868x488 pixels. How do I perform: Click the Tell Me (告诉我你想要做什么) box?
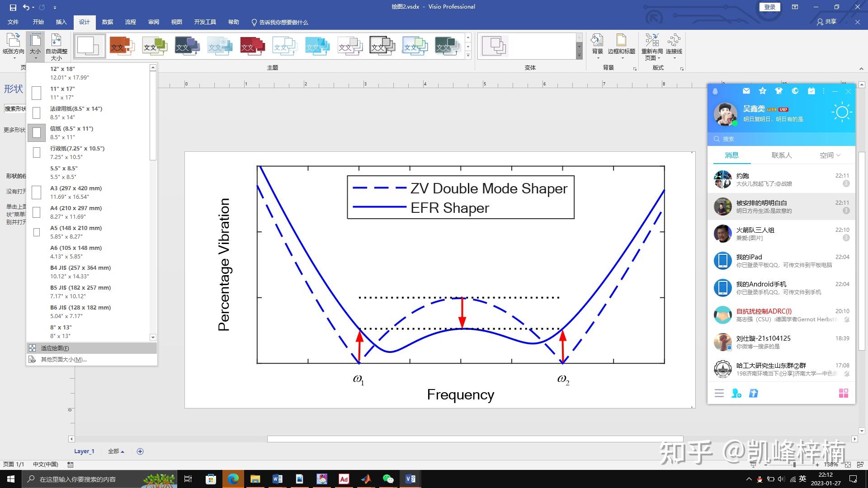pyautogui.click(x=280, y=22)
